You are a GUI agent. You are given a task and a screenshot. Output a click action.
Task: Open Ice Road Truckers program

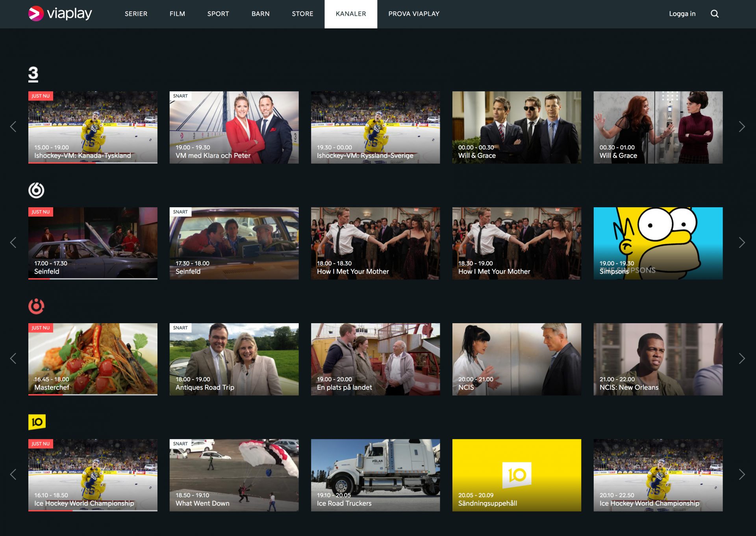pyautogui.click(x=376, y=475)
